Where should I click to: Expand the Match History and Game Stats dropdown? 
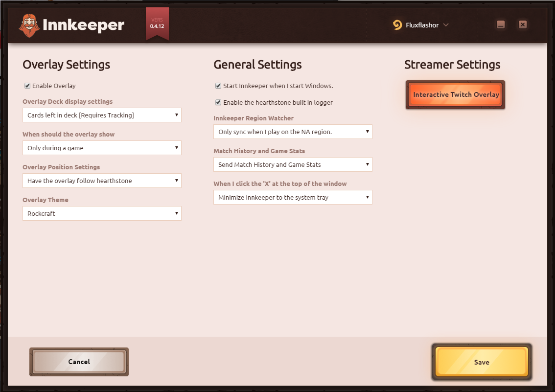(292, 164)
